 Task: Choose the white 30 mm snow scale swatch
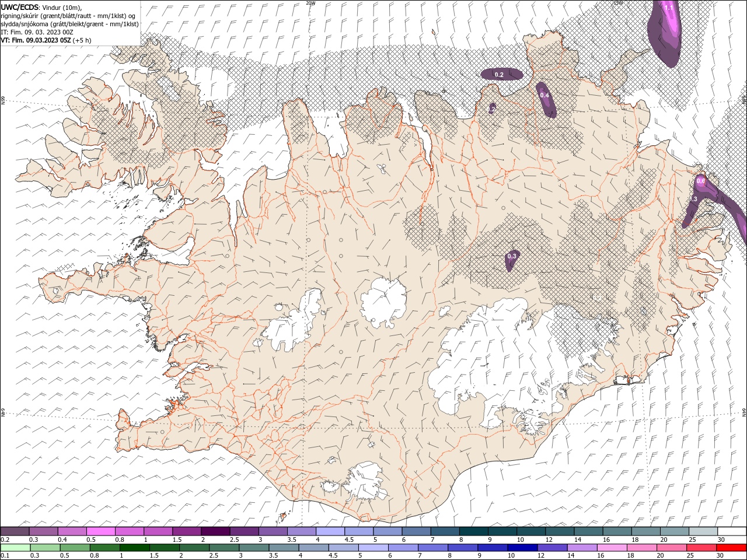(732, 531)
